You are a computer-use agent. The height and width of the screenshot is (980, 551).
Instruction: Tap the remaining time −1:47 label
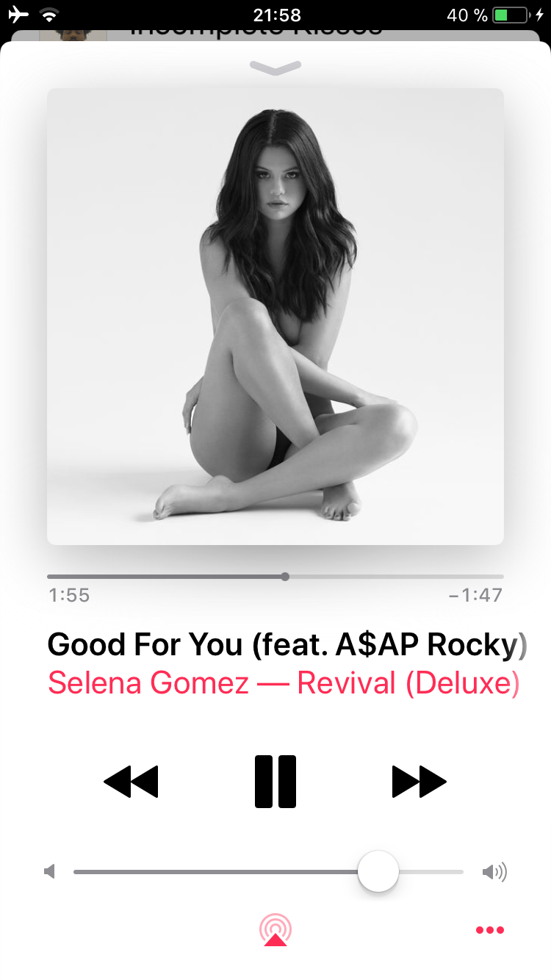point(476,595)
